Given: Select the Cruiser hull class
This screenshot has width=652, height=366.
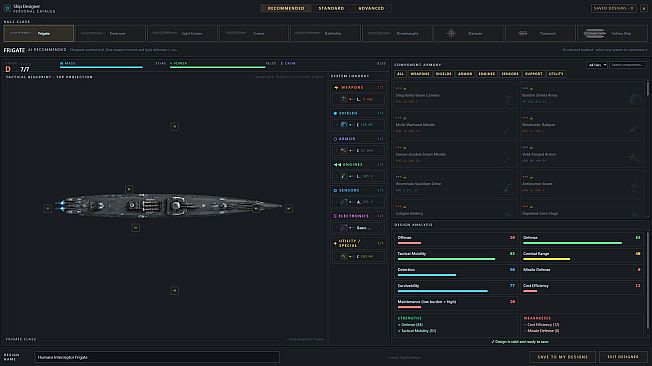Looking at the screenshot, I should click(x=254, y=33).
